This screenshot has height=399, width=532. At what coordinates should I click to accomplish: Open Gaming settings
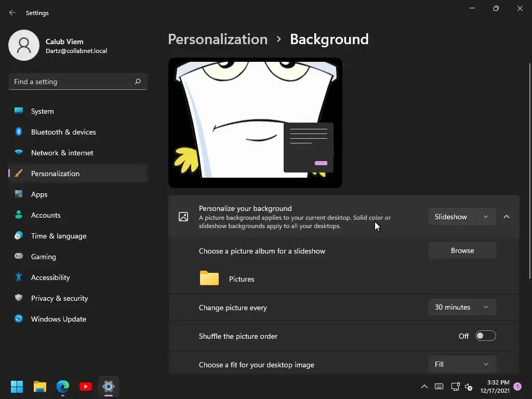coord(78,256)
